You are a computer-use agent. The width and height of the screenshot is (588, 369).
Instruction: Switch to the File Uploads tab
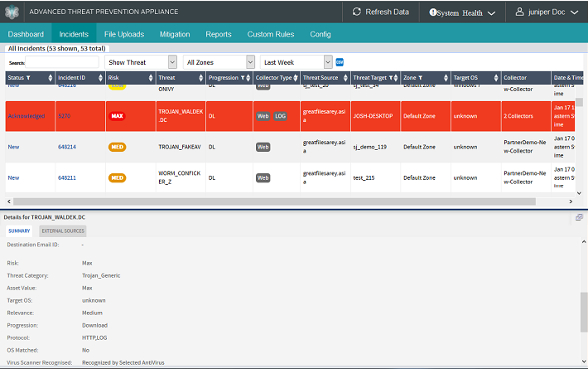(124, 34)
